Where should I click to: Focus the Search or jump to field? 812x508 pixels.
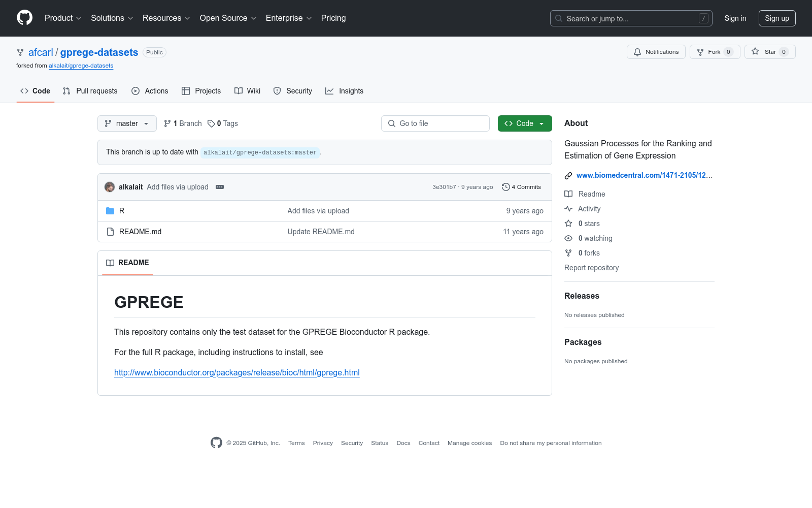(x=631, y=18)
